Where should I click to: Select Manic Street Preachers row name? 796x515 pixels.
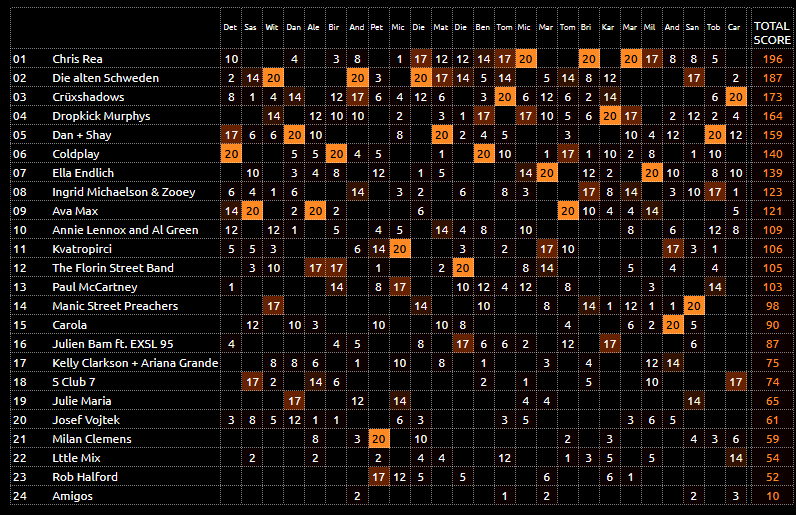[115, 306]
